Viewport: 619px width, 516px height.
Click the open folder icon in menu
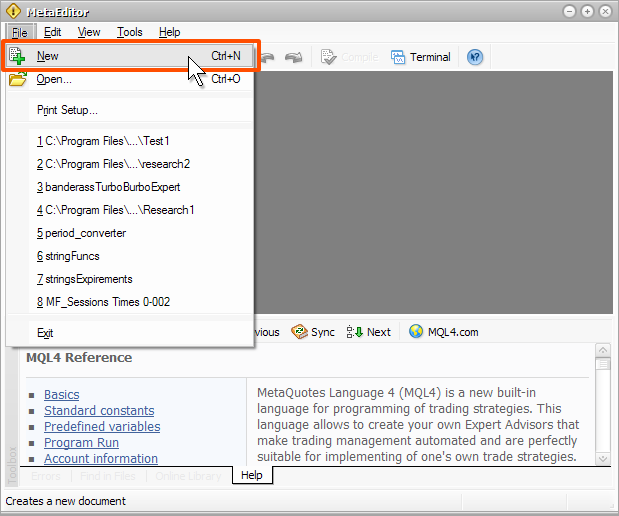coord(18,79)
